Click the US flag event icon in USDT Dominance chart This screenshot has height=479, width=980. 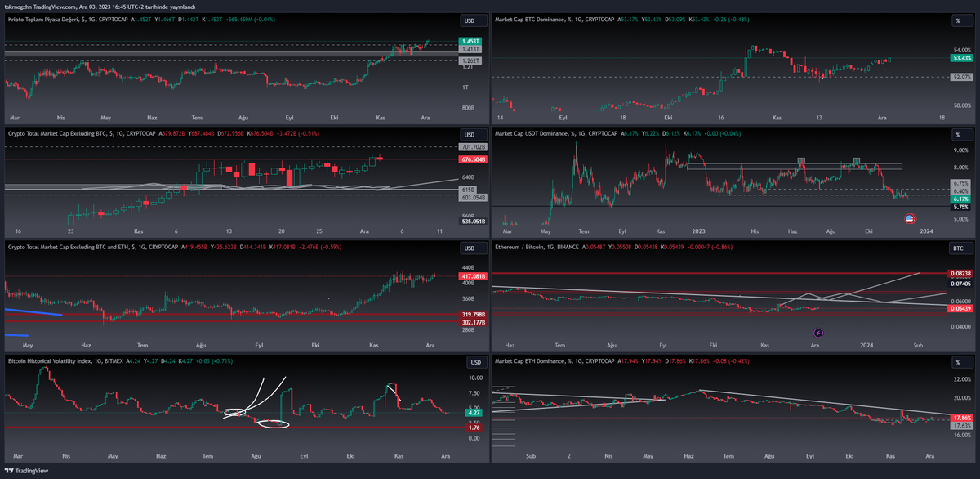click(x=911, y=218)
